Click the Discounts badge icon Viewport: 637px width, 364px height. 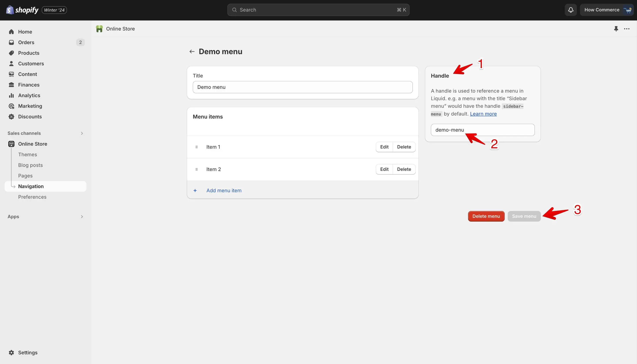click(11, 117)
